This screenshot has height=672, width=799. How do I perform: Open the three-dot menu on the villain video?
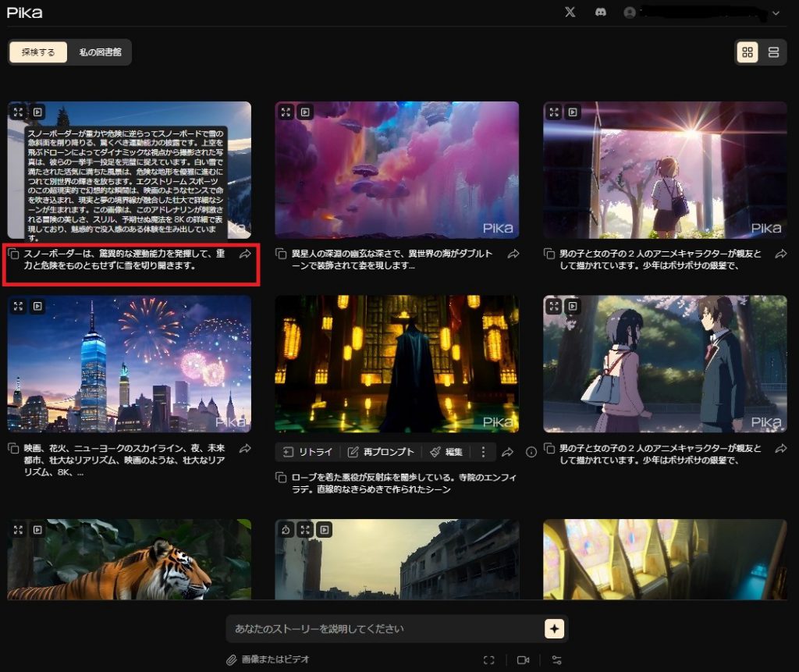[x=485, y=452]
